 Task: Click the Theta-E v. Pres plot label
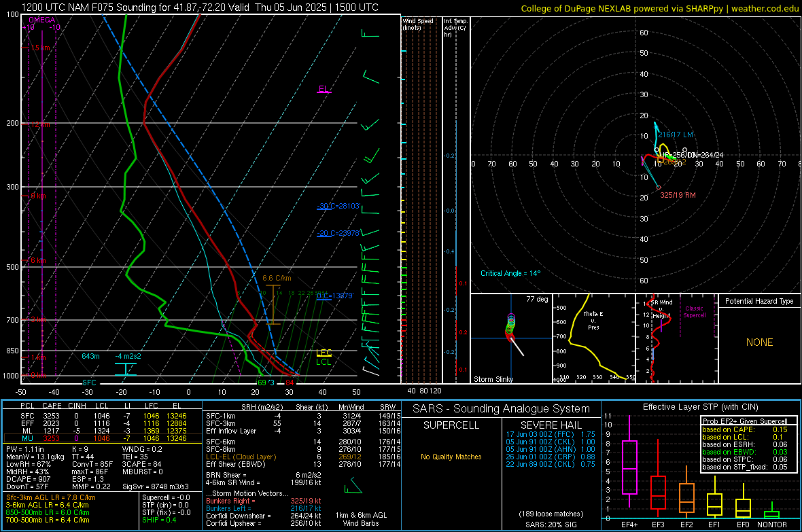593,320
